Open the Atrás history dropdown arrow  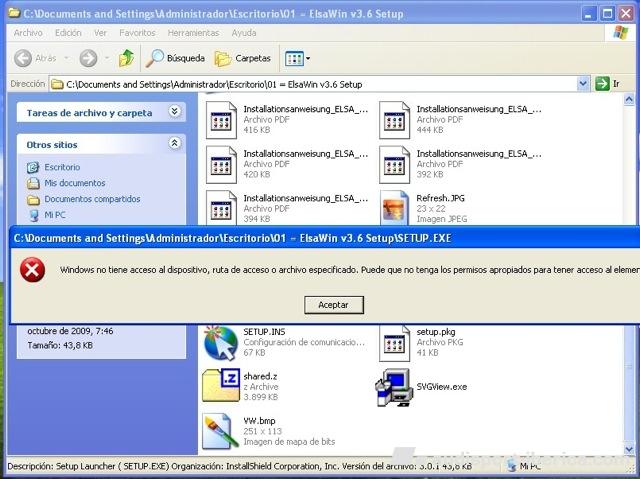(67, 58)
